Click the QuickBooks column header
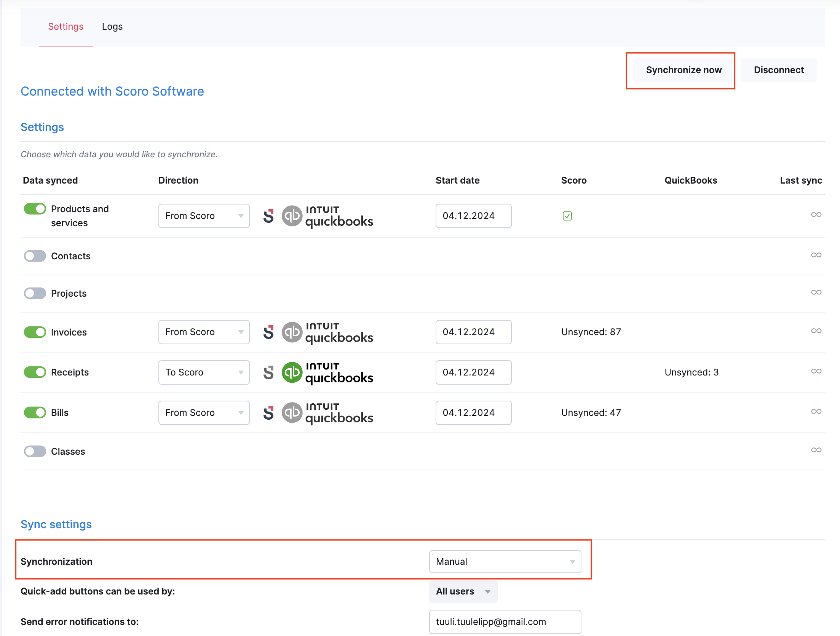Screen dimensions: 840x636 [x=691, y=181]
